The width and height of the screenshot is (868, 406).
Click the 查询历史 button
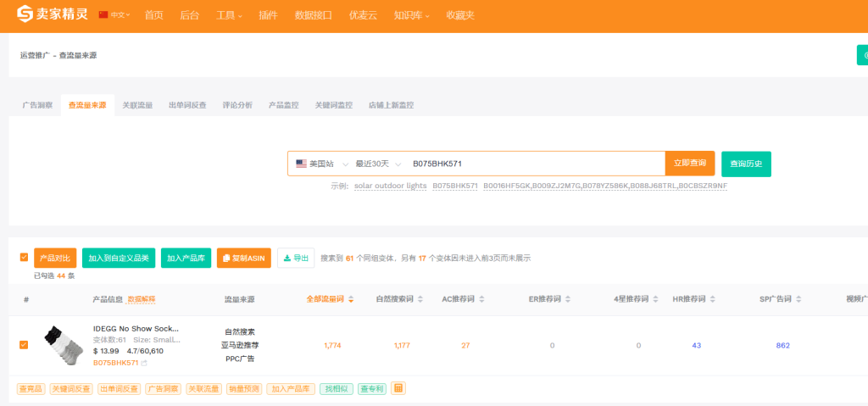pos(746,164)
